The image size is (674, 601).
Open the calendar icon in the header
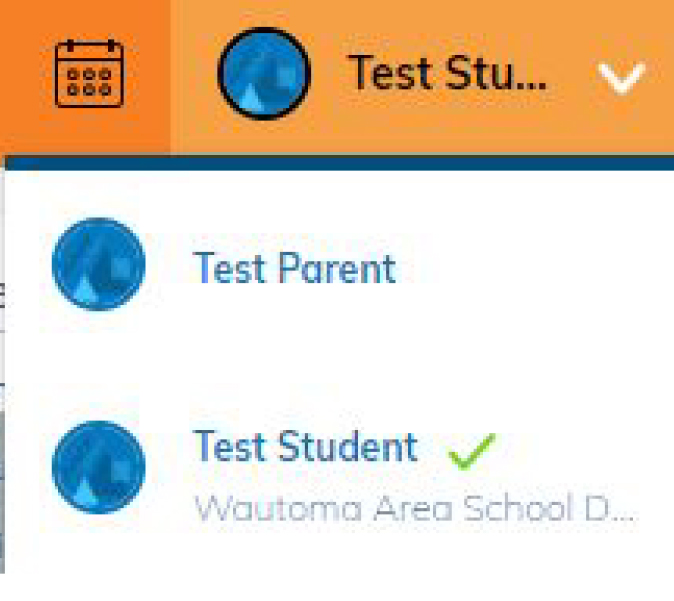pyautogui.click(x=89, y=73)
